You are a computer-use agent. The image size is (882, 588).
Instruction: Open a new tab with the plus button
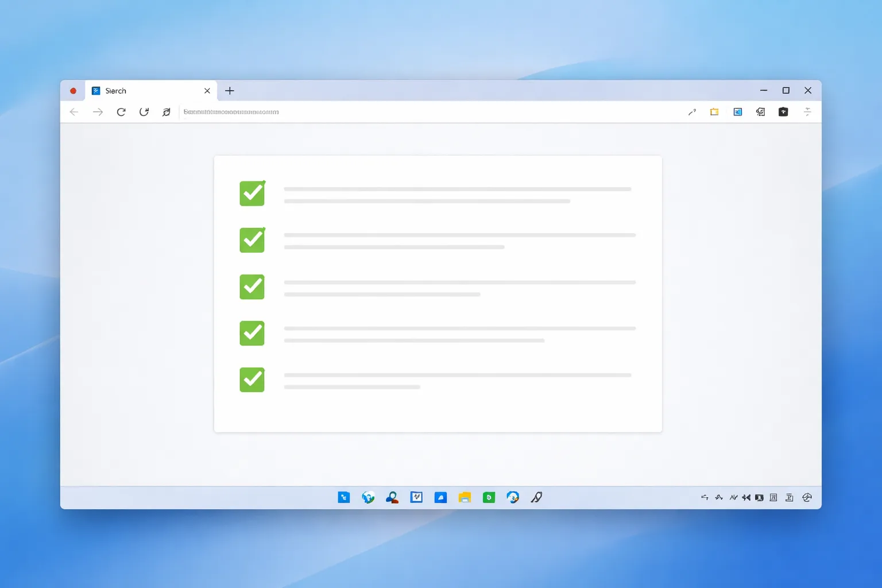coord(230,91)
